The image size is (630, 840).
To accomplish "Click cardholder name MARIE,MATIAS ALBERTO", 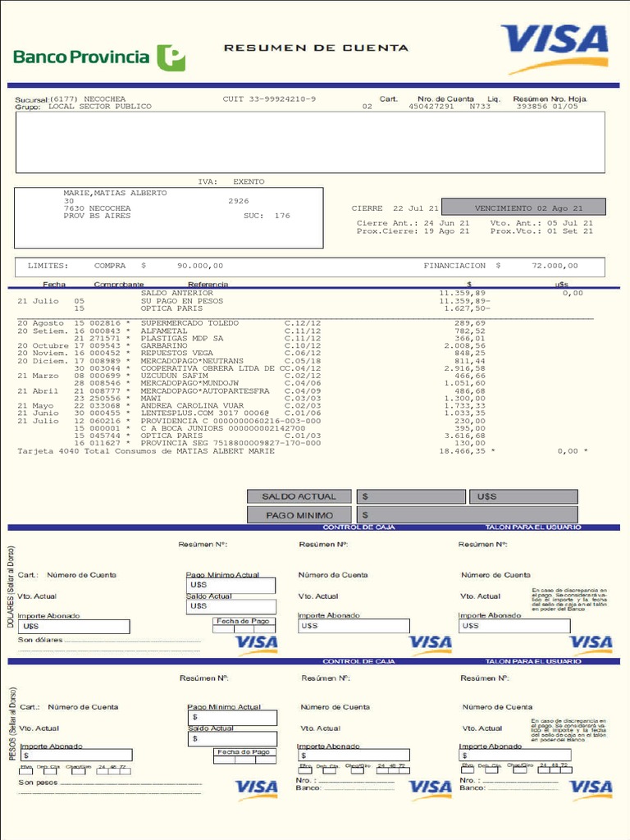I will (115, 193).
